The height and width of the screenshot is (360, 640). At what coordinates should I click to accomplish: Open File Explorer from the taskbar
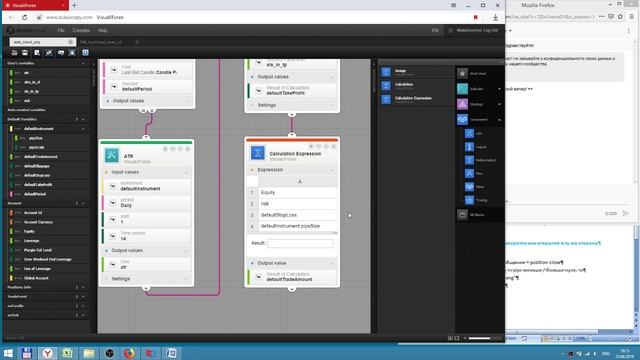pyautogui.click(x=89, y=353)
